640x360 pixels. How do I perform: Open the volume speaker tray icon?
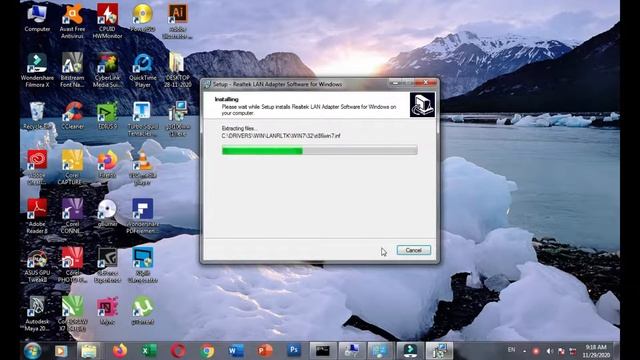[x=550, y=351]
